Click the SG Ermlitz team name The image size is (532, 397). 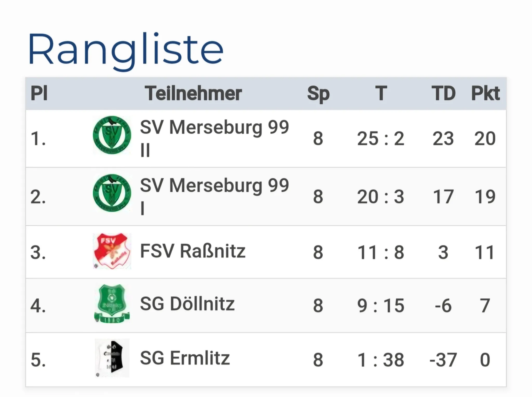(x=185, y=358)
